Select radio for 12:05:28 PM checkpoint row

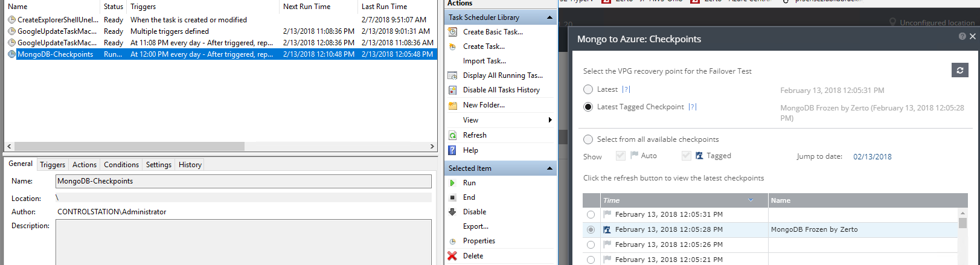click(x=591, y=229)
